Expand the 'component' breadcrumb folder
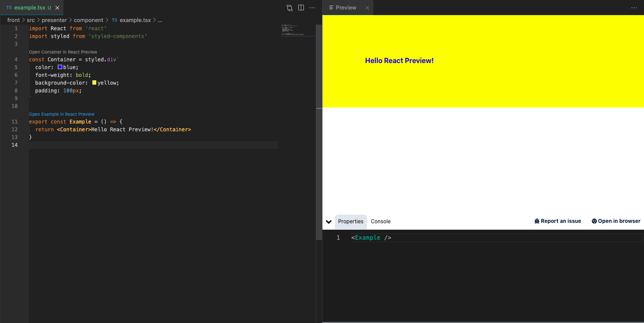The height and width of the screenshot is (323, 644). tap(88, 20)
